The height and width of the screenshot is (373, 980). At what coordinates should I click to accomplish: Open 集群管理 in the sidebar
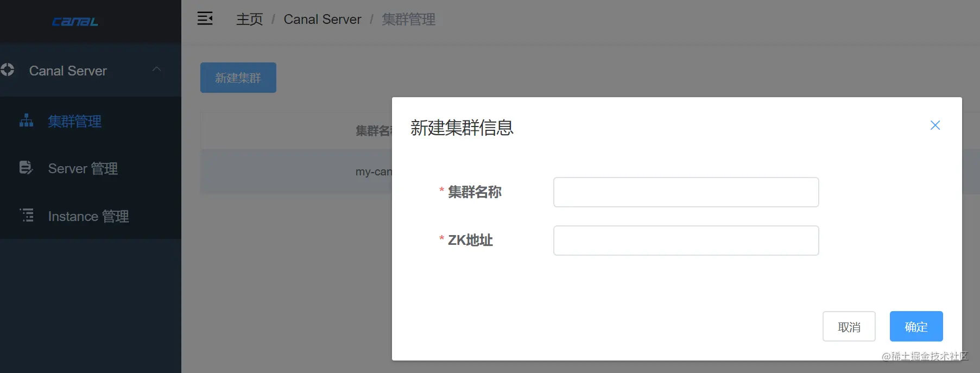click(91, 121)
